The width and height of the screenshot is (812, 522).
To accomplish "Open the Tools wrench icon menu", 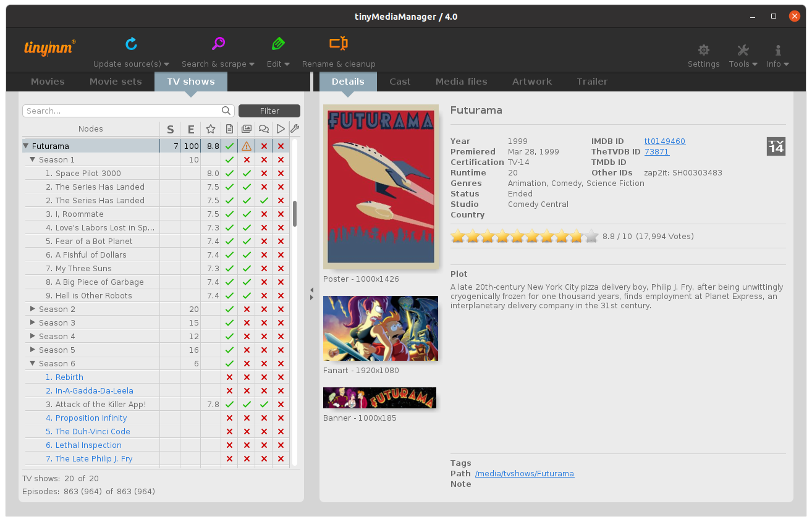I will coord(743,51).
